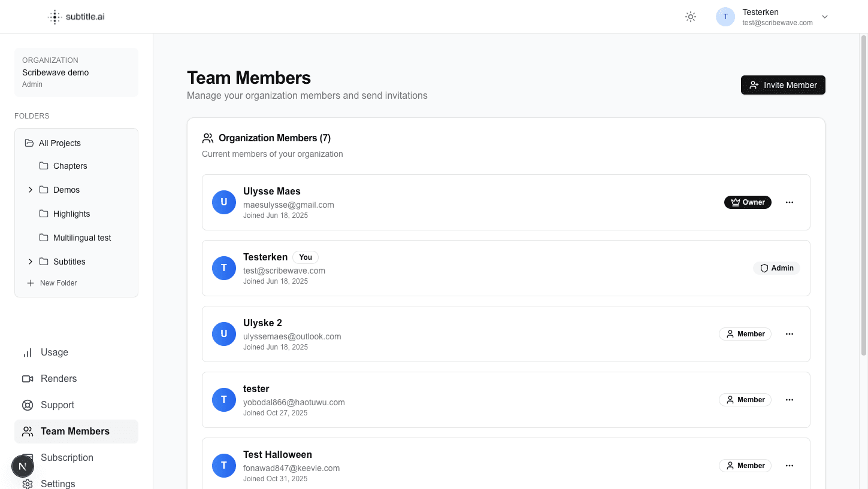Click the Invite Member button
The height and width of the screenshot is (489, 868).
pyautogui.click(x=783, y=85)
